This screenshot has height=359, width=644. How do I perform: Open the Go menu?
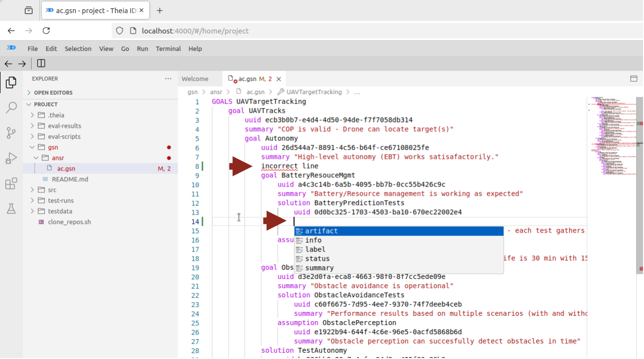click(x=125, y=49)
